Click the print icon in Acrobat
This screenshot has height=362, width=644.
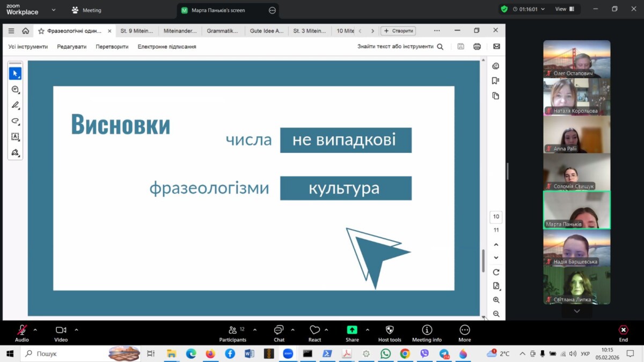477,47
